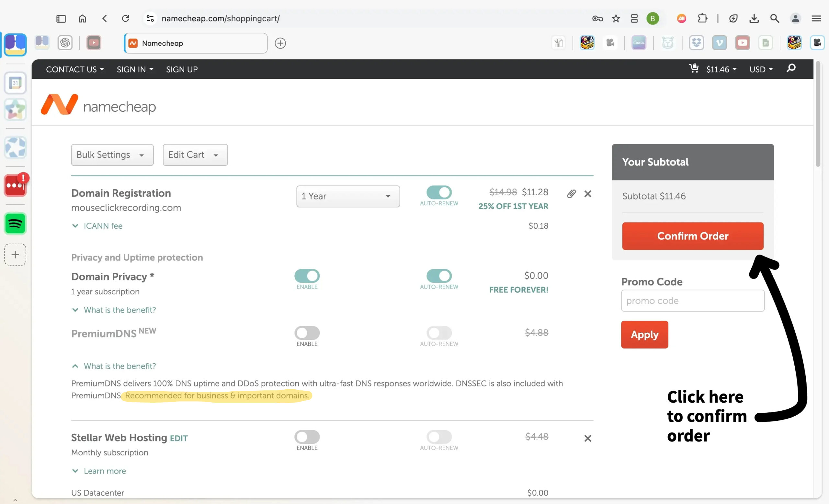The width and height of the screenshot is (829, 504).
Task: Remove Domain Registration with its X icon
Action: point(587,194)
